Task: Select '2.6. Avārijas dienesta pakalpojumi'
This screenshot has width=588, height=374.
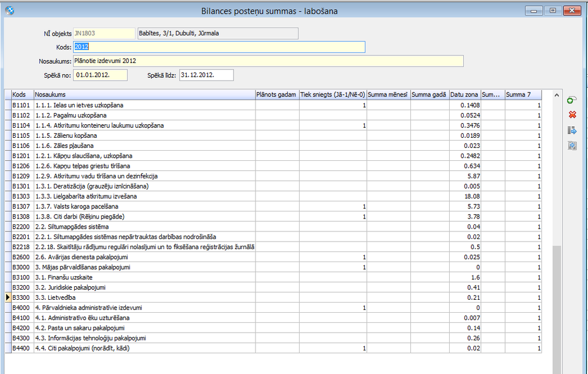Action: [82, 257]
